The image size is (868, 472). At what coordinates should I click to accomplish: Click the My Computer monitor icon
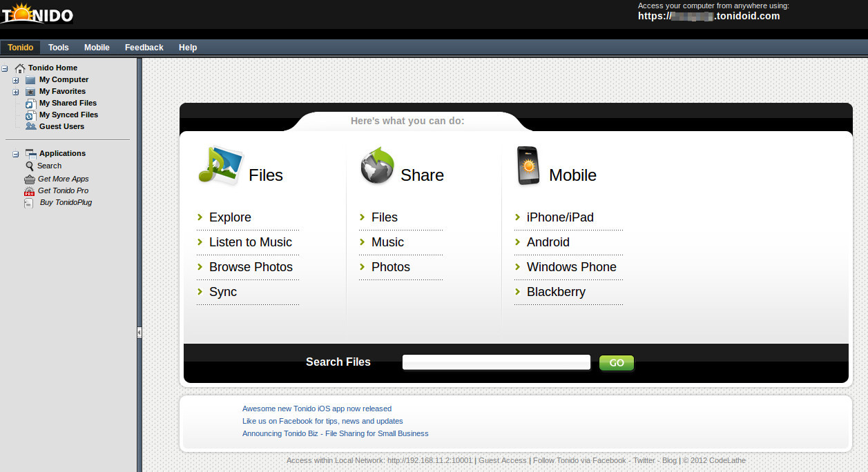point(30,80)
